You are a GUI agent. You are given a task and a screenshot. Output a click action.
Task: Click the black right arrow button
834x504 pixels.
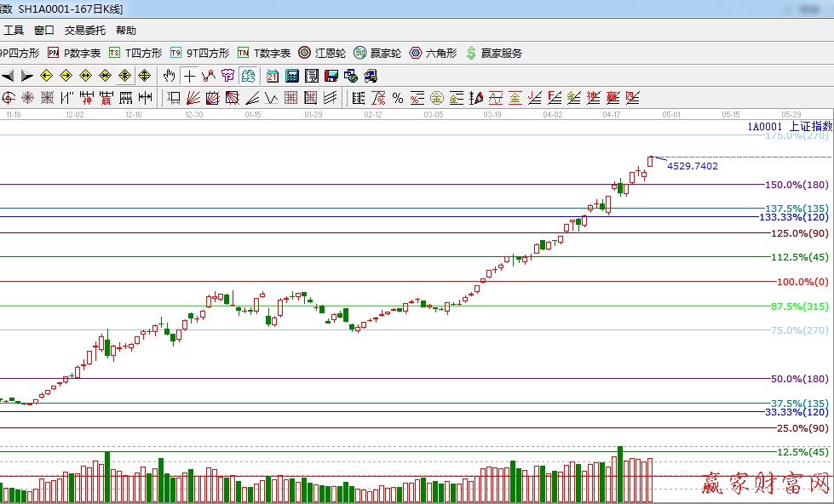pos(26,76)
